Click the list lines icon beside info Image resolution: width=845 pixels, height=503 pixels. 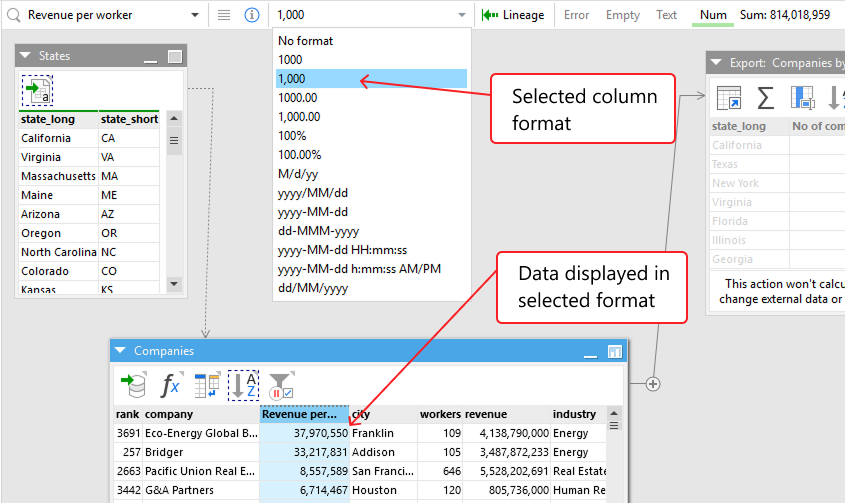224,15
